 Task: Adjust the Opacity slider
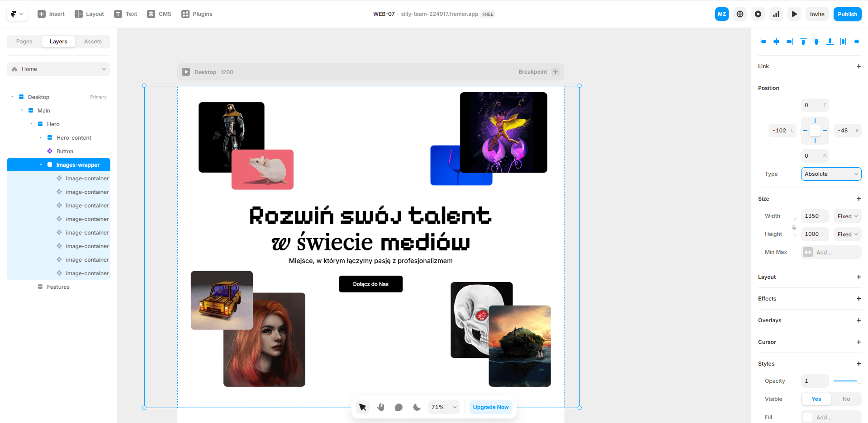[848, 381]
